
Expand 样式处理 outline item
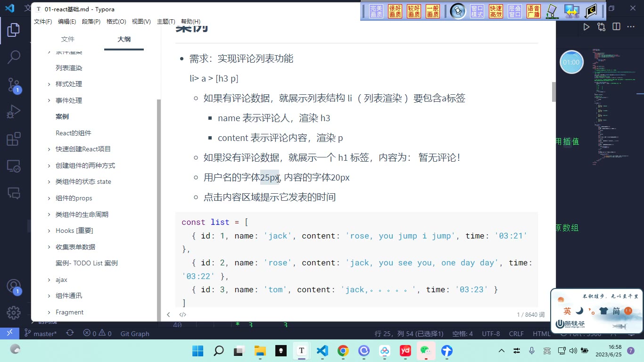click(x=49, y=84)
